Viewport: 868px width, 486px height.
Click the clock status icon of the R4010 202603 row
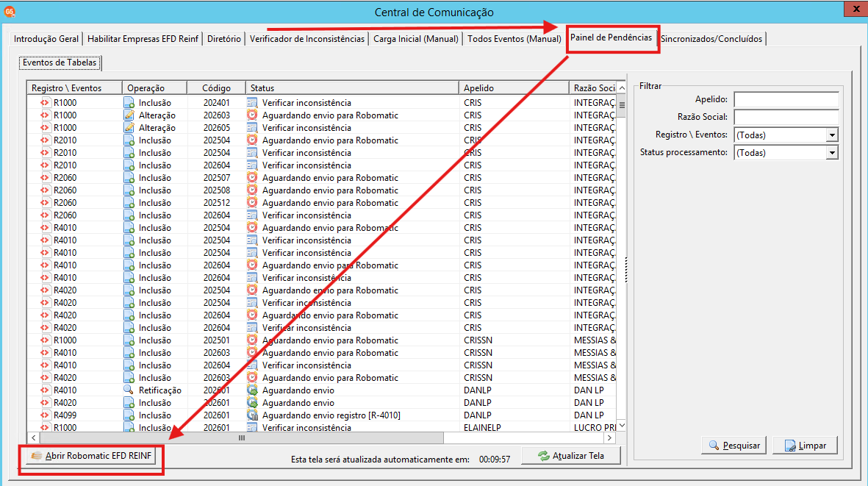point(252,353)
